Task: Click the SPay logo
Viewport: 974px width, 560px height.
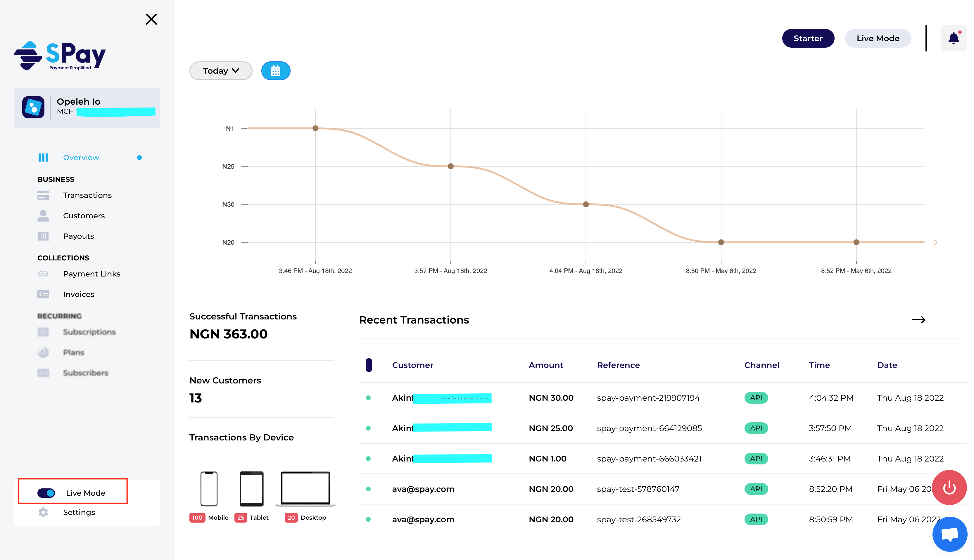Action: point(60,56)
